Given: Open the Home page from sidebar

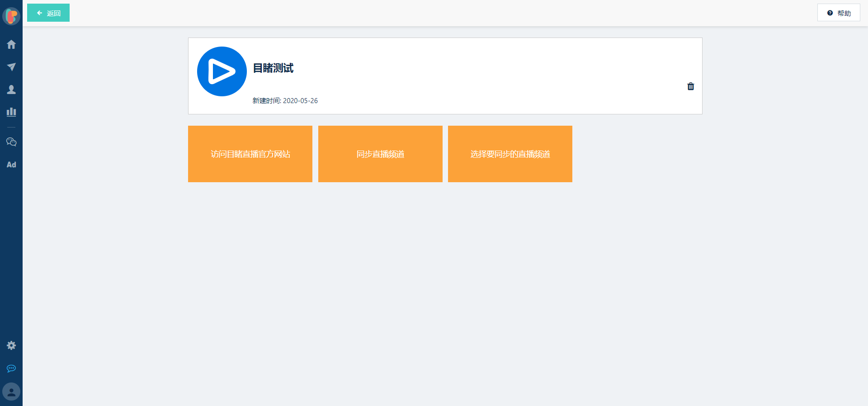Looking at the screenshot, I should coord(11,44).
